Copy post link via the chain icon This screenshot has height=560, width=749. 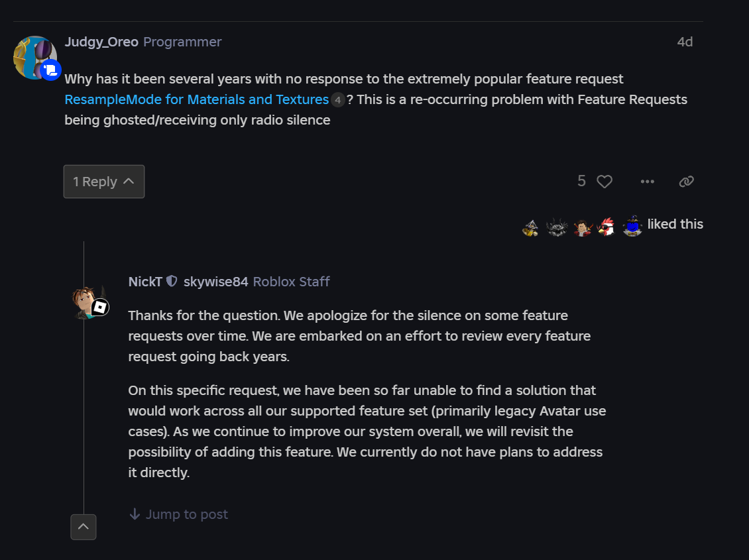pos(687,182)
